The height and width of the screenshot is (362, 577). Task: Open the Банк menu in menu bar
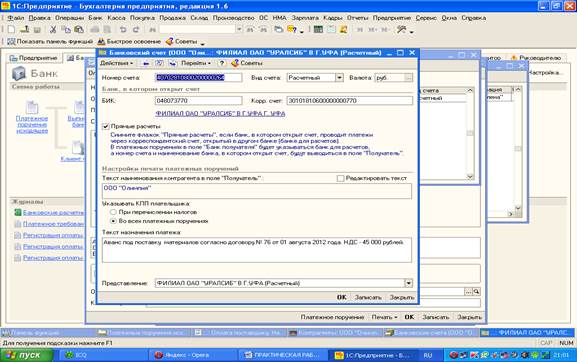pyautogui.click(x=95, y=18)
